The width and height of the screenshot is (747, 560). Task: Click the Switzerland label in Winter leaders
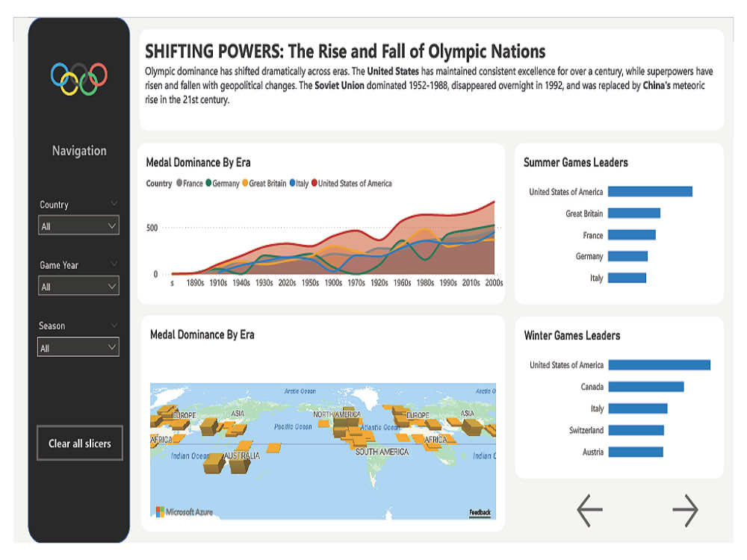click(586, 430)
